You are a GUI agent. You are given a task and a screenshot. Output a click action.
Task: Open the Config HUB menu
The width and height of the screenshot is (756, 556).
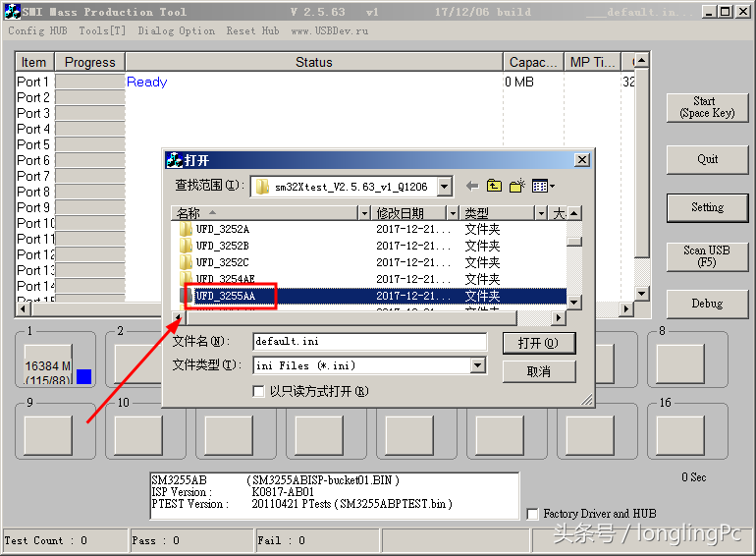coord(37,30)
